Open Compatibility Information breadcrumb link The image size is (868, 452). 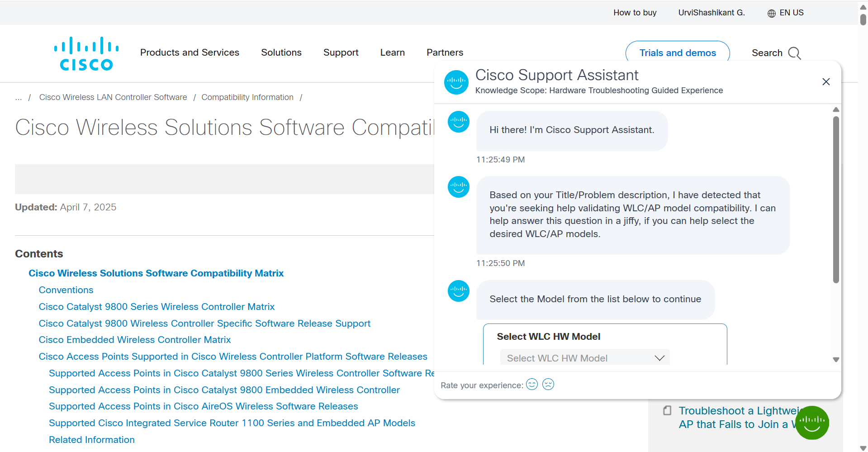click(247, 97)
